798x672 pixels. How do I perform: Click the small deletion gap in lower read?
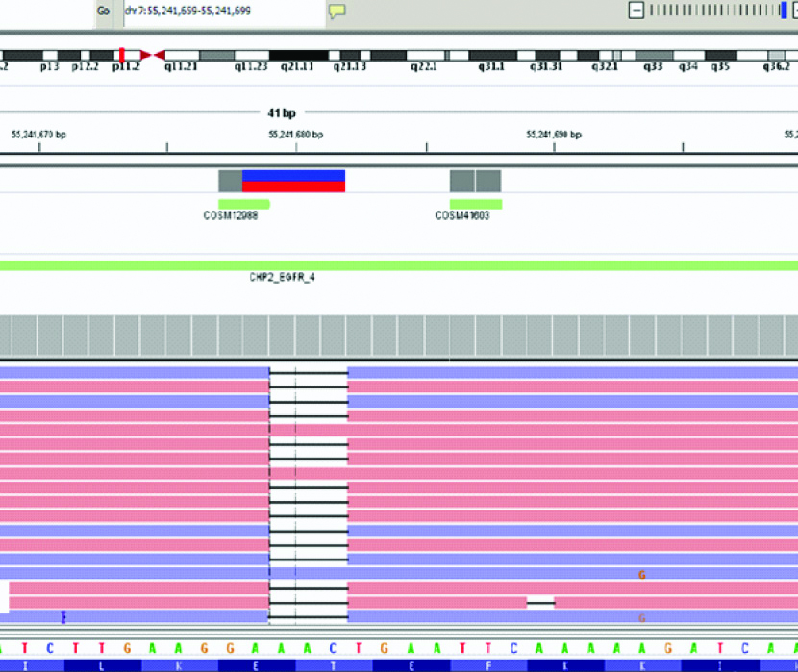[540, 602]
